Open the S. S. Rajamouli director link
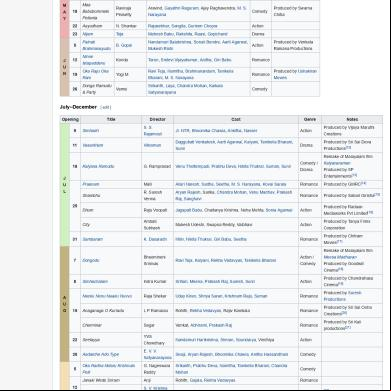 pyautogui.click(x=153, y=131)
